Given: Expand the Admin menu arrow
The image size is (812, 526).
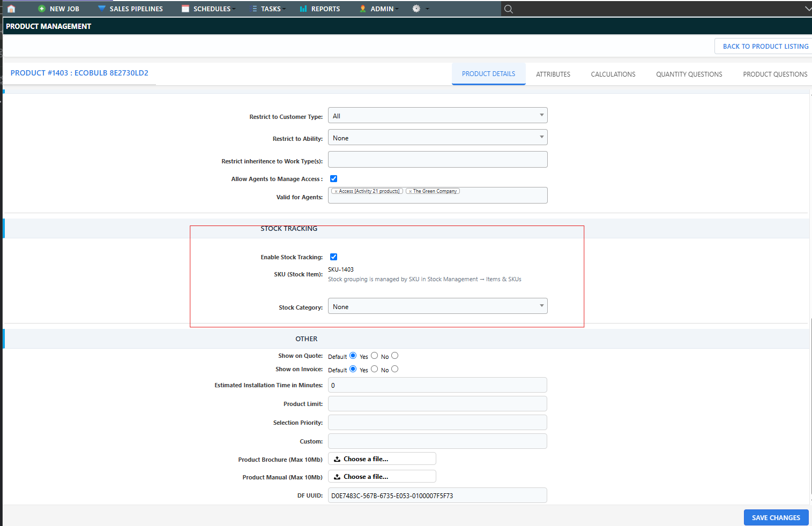Looking at the screenshot, I should point(397,9).
